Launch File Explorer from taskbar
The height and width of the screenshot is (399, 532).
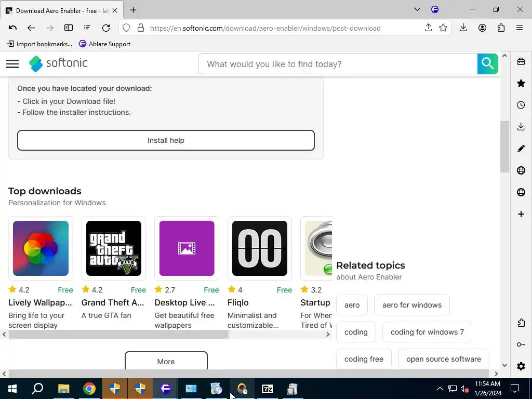pyautogui.click(x=63, y=389)
